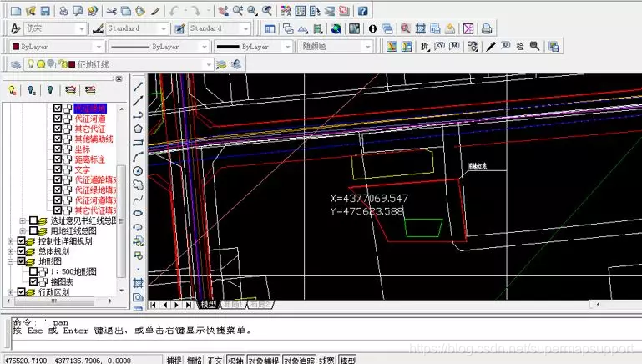The image size is (642, 364).
Task: Expand the 总体规划 tree node
Action: (11, 251)
